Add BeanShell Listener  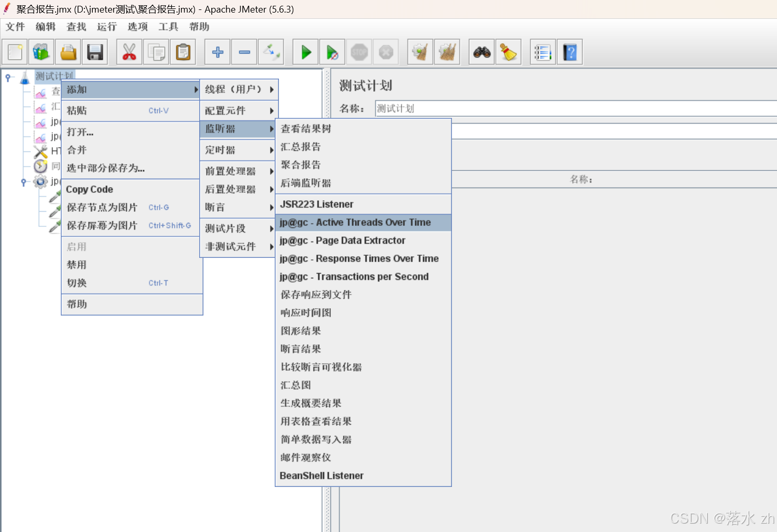(363, 476)
